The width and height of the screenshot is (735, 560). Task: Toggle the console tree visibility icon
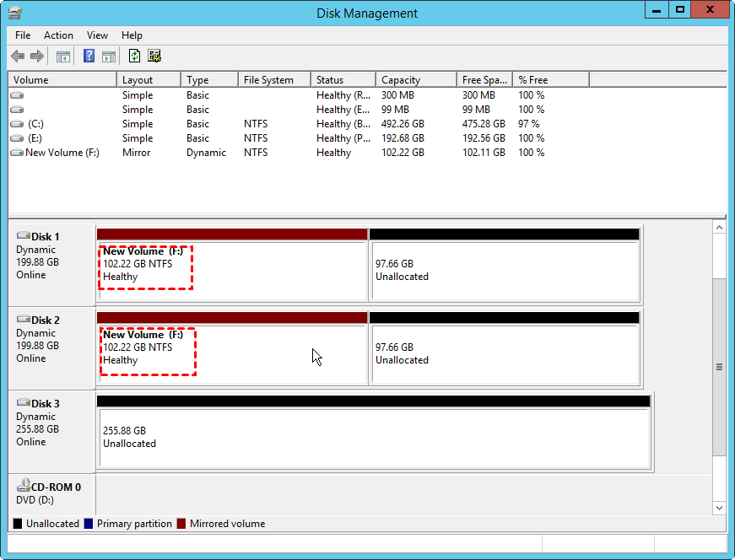(63, 56)
